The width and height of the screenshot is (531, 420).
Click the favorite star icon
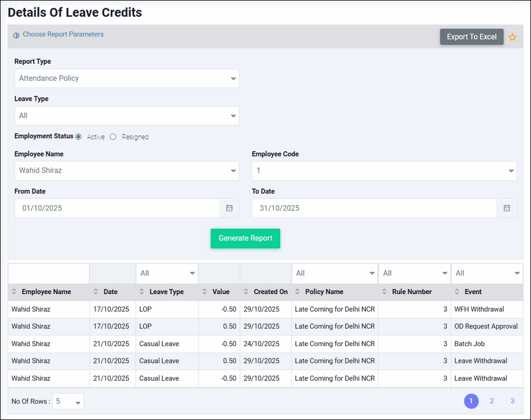tap(512, 37)
